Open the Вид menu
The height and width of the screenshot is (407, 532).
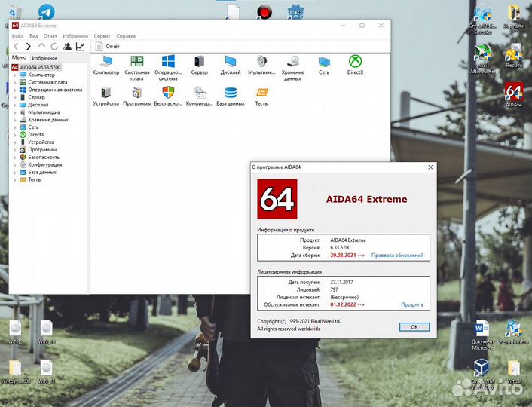34,36
